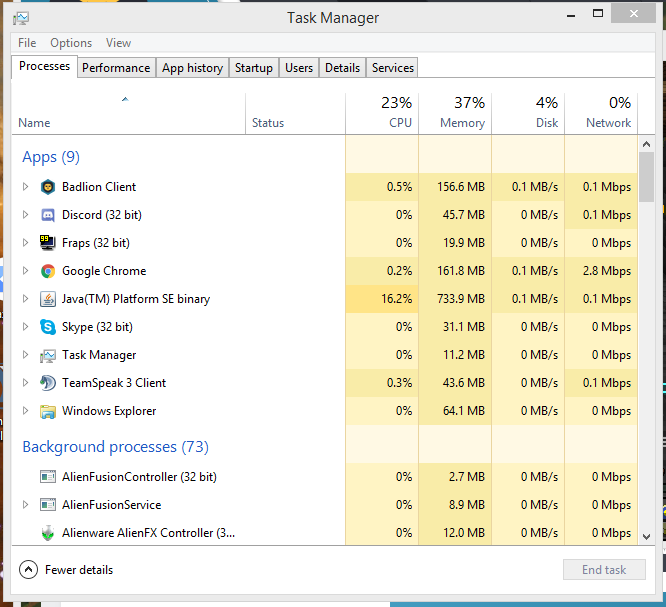Click the AlienFusionController process icon
666x607 pixels.
click(x=48, y=477)
